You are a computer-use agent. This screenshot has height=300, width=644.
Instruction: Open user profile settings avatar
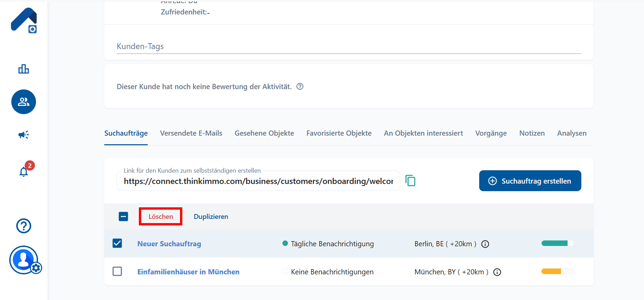click(x=24, y=260)
